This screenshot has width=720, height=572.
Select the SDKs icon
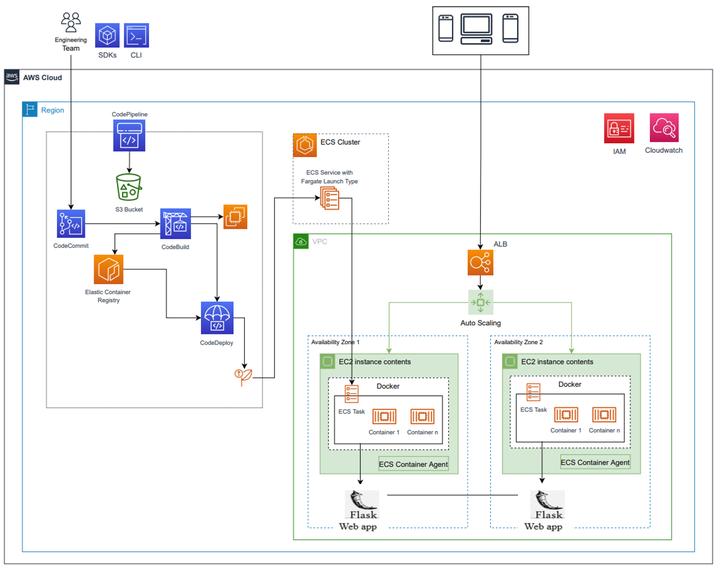pos(107,35)
